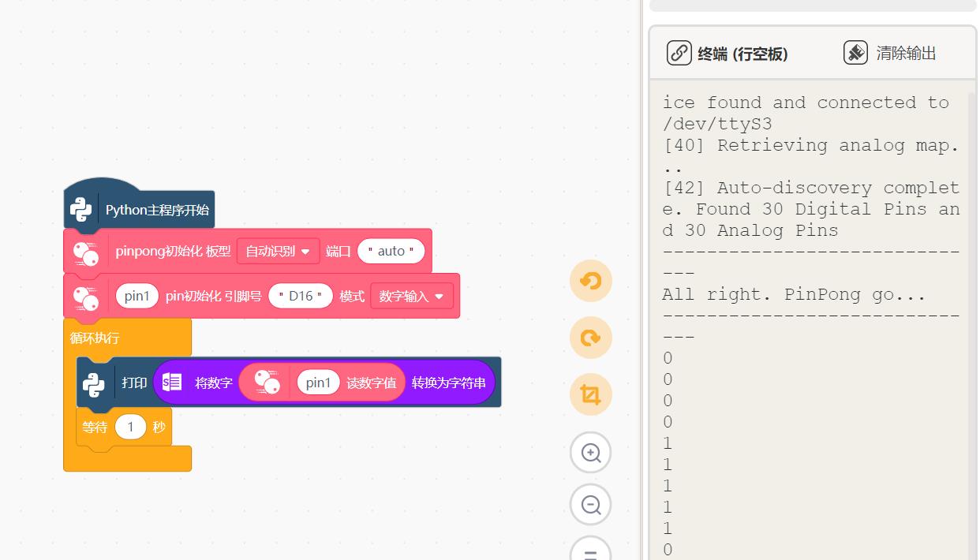Reset workspace zoom with the equals icon

coord(591,551)
